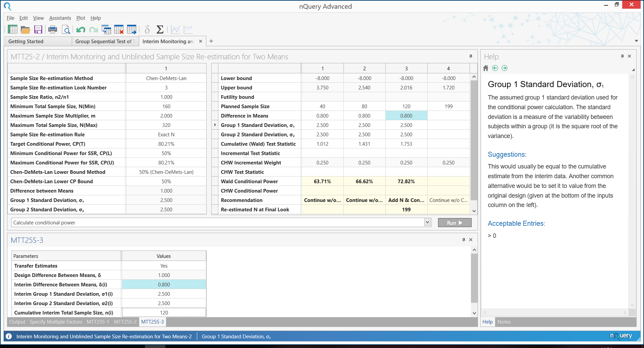This screenshot has width=644, height=348.
Task: Go to Help home using the house icon
Action: point(486,68)
